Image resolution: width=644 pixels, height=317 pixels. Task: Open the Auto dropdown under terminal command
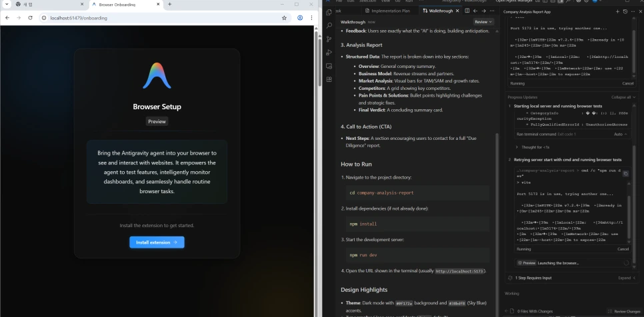click(x=620, y=134)
